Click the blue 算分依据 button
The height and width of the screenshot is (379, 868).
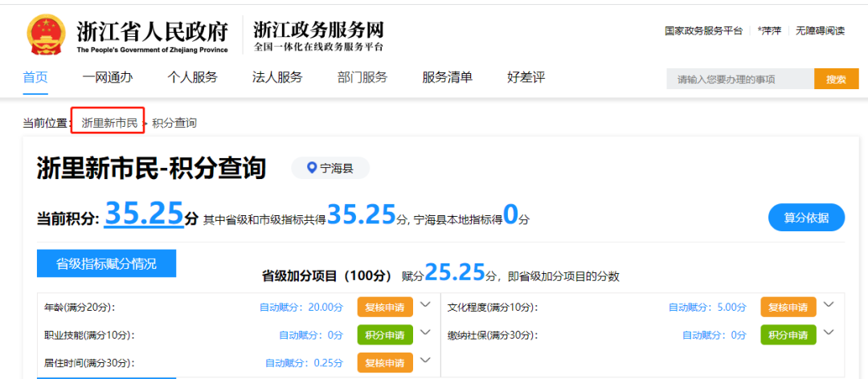807,218
